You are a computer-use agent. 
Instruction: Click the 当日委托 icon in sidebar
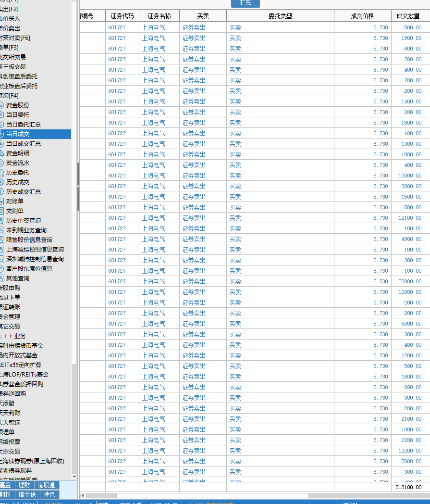1,115
